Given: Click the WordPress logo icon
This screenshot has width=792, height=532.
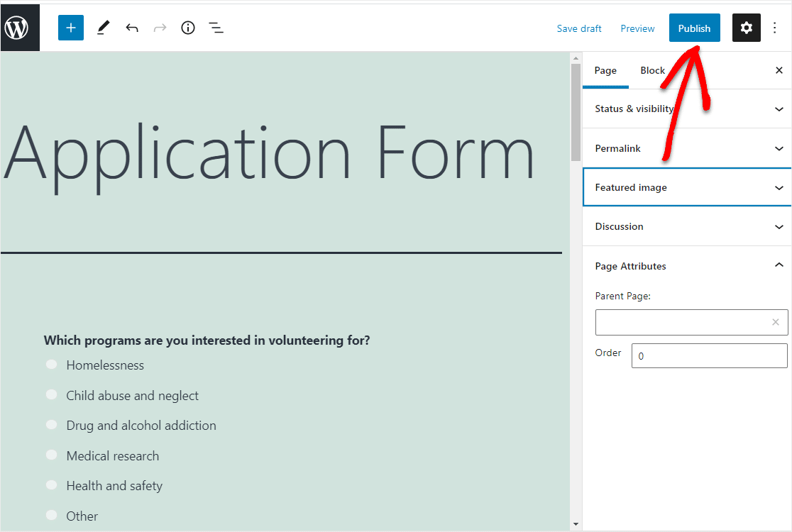Looking at the screenshot, I should click(x=17, y=28).
